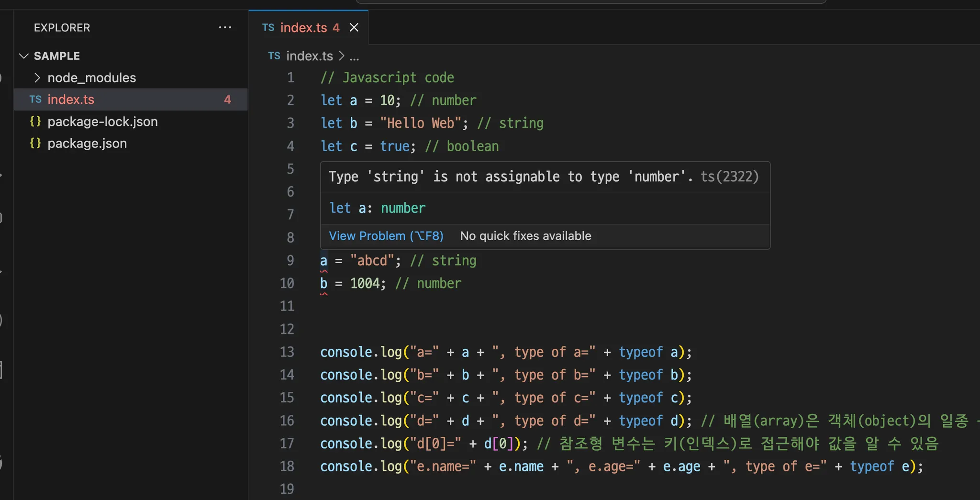Select index.ts in the file tree
Screen dimensions: 980x500
[71, 100]
